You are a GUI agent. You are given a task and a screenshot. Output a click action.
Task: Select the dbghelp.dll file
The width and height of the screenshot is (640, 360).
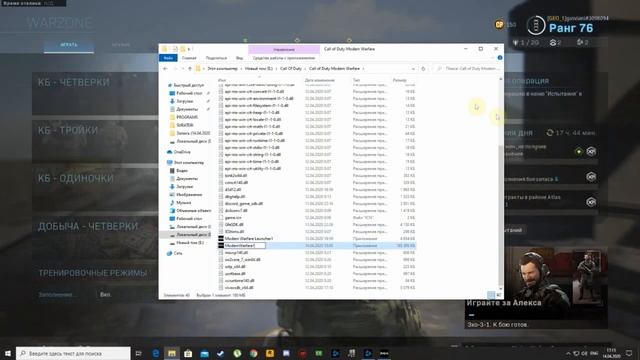click(235, 196)
